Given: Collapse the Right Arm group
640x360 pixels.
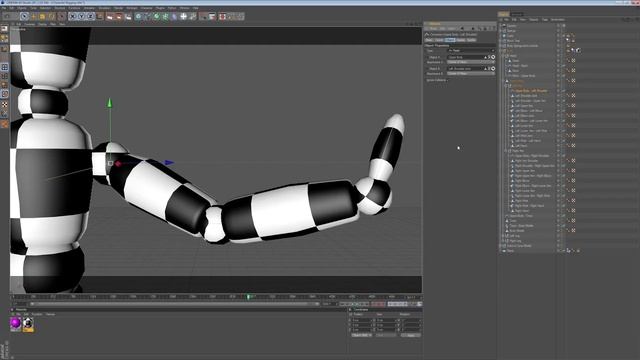Looking at the screenshot, I should (x=507, y=151).
